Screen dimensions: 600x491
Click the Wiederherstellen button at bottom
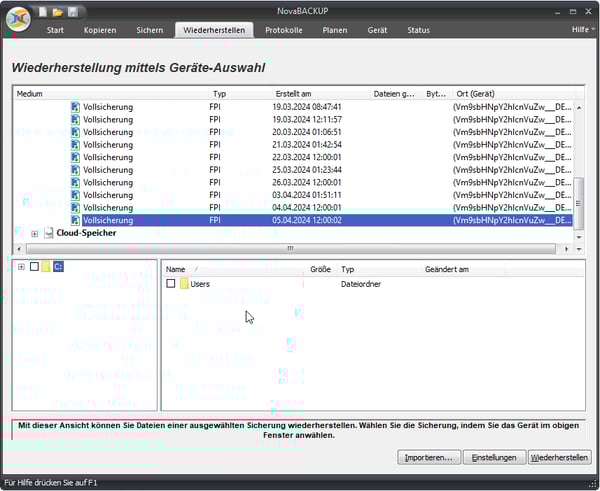[559, 458]
